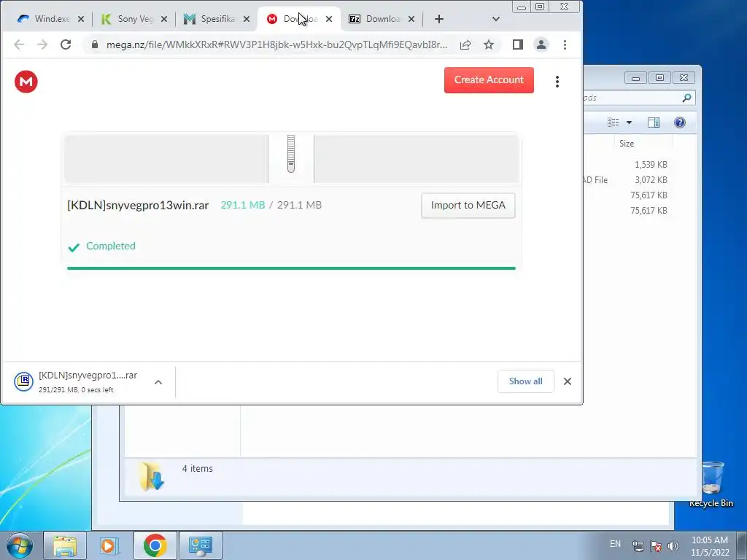
Task: Bookmark this page star
Action: pos(488,44)
